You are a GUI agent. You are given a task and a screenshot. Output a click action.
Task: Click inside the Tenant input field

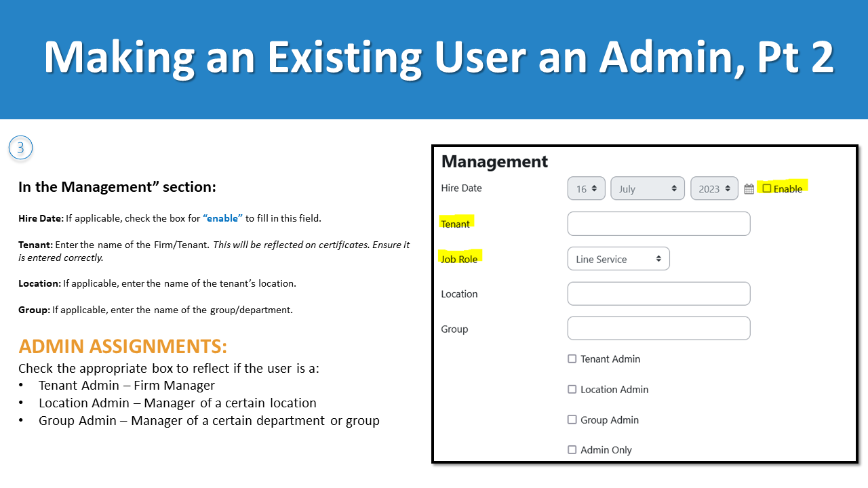point(658,223)
